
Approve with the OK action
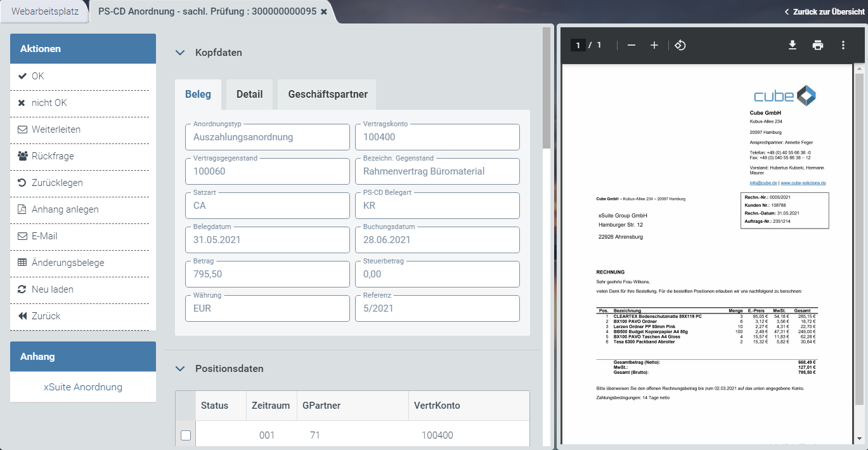click(38, 76)
